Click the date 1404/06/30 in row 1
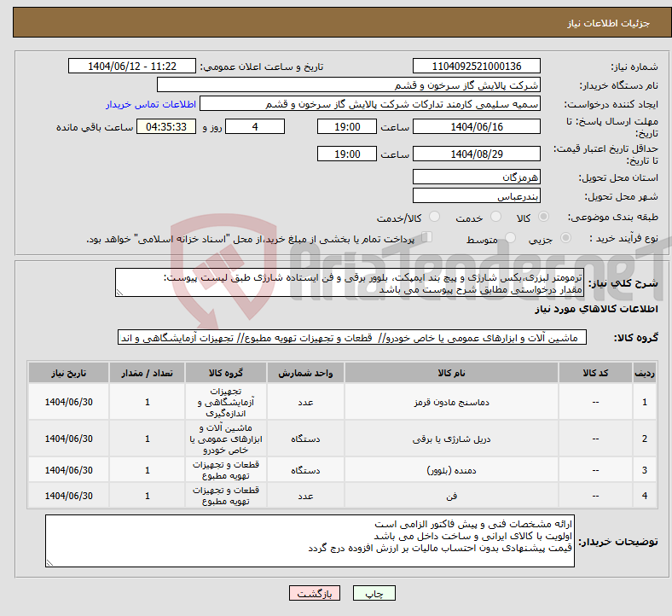The width and height of the screenshot is (672, 616). pyautogui.click(x=68, y=402)
